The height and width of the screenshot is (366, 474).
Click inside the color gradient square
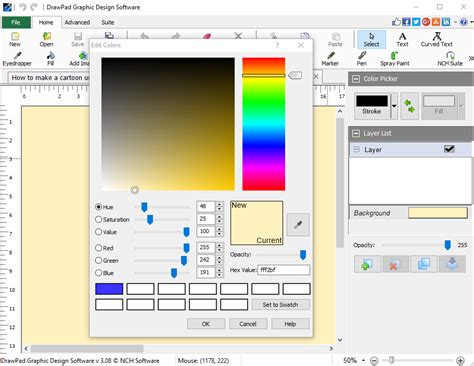(168, 124)
